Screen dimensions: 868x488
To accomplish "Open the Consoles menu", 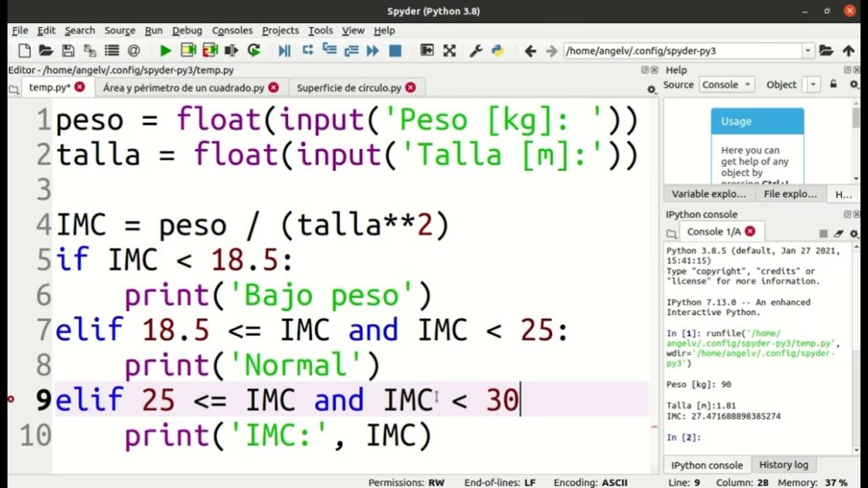I will [232, 30].
